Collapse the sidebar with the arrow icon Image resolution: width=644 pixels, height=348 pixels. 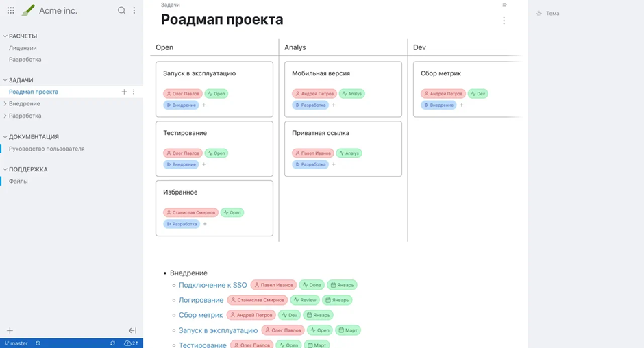pos(132,330)
